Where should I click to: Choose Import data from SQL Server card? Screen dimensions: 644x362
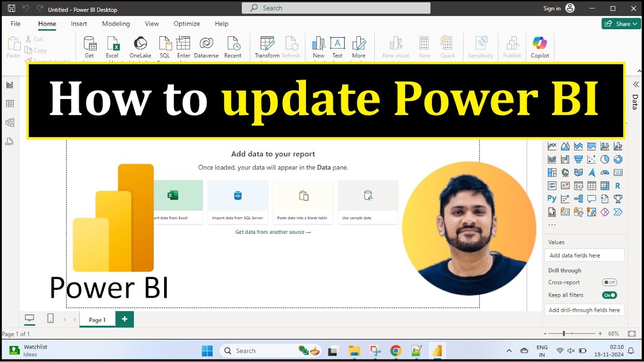pyautogui.click(x=237, y=202)
